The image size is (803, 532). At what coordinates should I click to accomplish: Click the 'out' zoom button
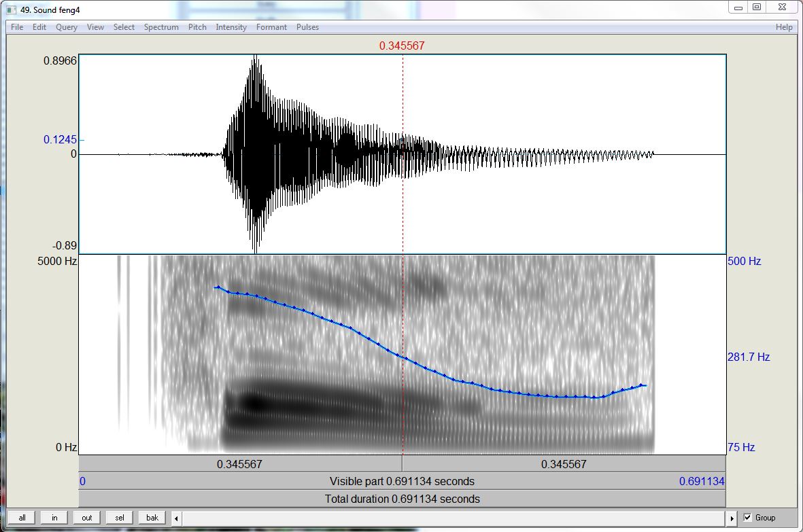tap(87, 518)
